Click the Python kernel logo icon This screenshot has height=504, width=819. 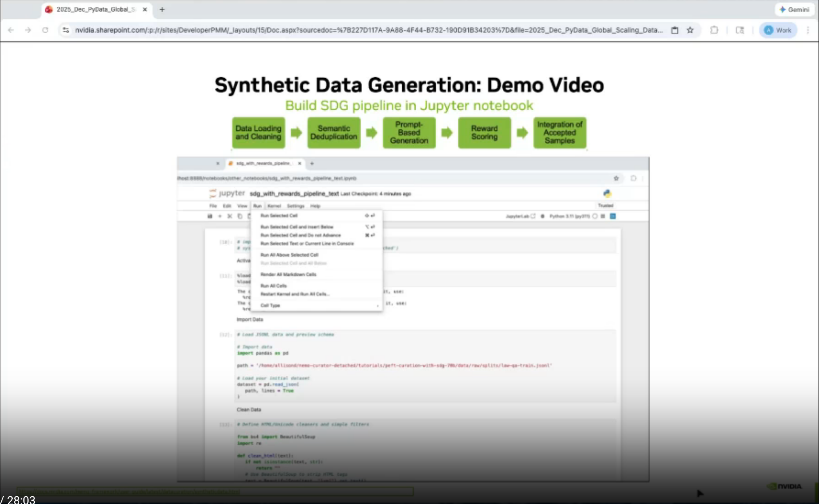click(607, 193)
